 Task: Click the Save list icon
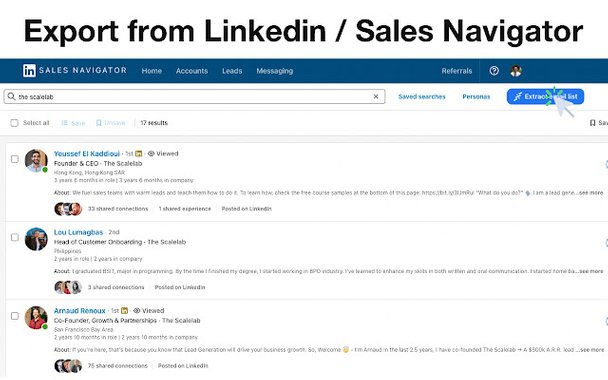[64, 123]
